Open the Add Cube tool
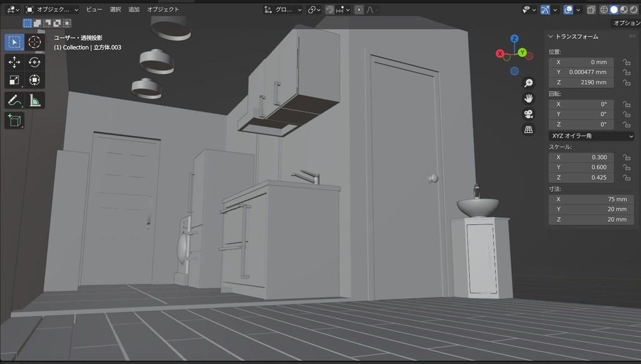 click(x=14, y=121)
